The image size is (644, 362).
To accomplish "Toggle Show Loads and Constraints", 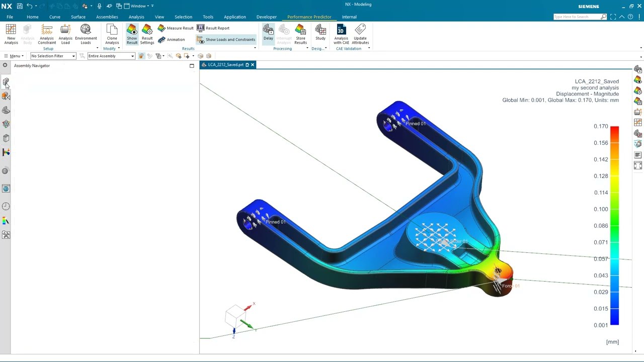I will pos(226,39).
